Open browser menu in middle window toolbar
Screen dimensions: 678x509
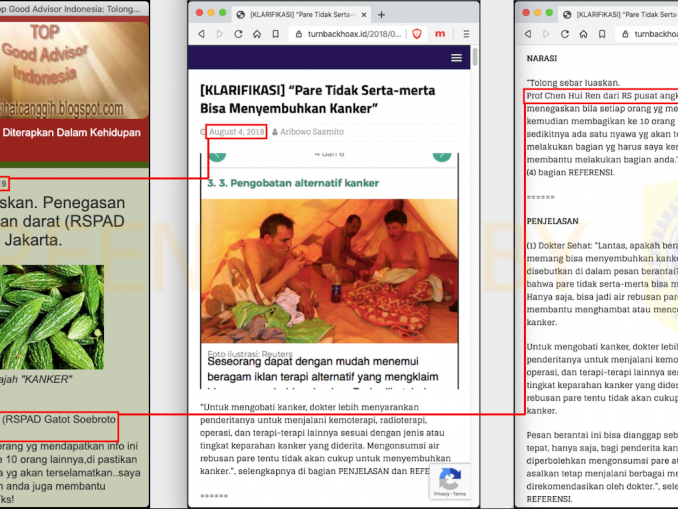pyautogui.click(x=466, y=34)
